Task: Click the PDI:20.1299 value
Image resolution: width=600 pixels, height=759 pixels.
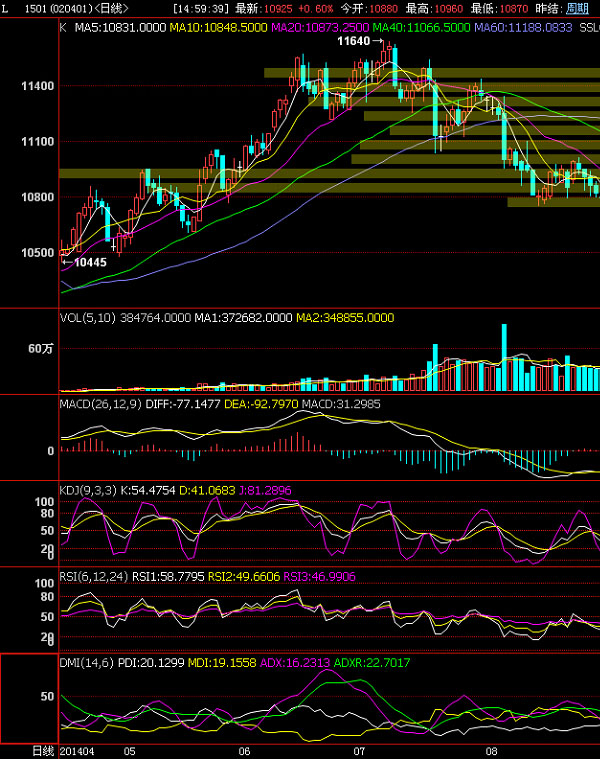Action: (x=151, y=663)
